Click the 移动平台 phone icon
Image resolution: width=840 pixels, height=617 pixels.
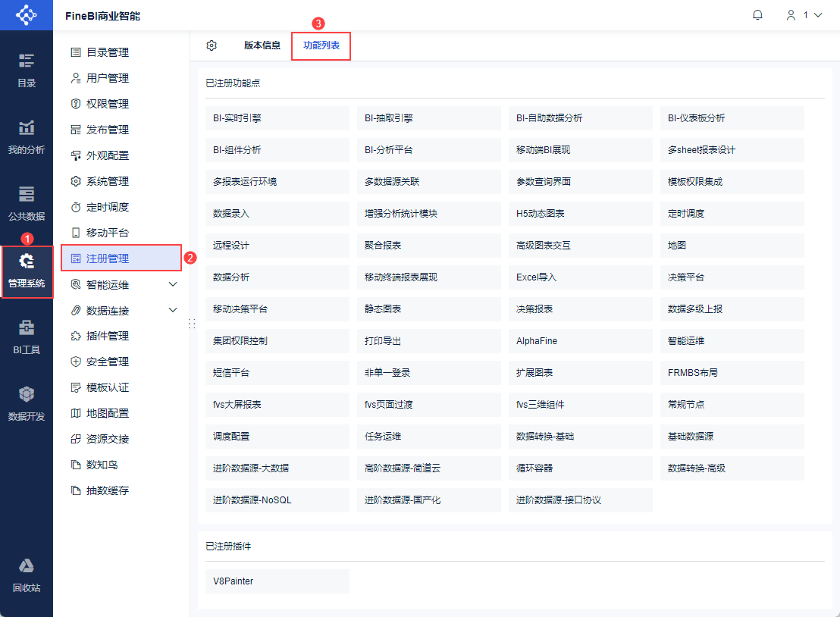tap(76, 233)
